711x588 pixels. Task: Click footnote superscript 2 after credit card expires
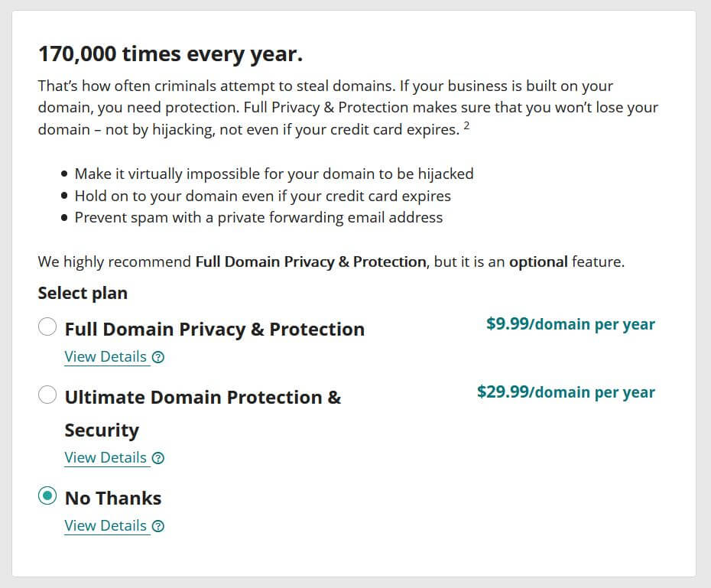click(x=466, y=125)
